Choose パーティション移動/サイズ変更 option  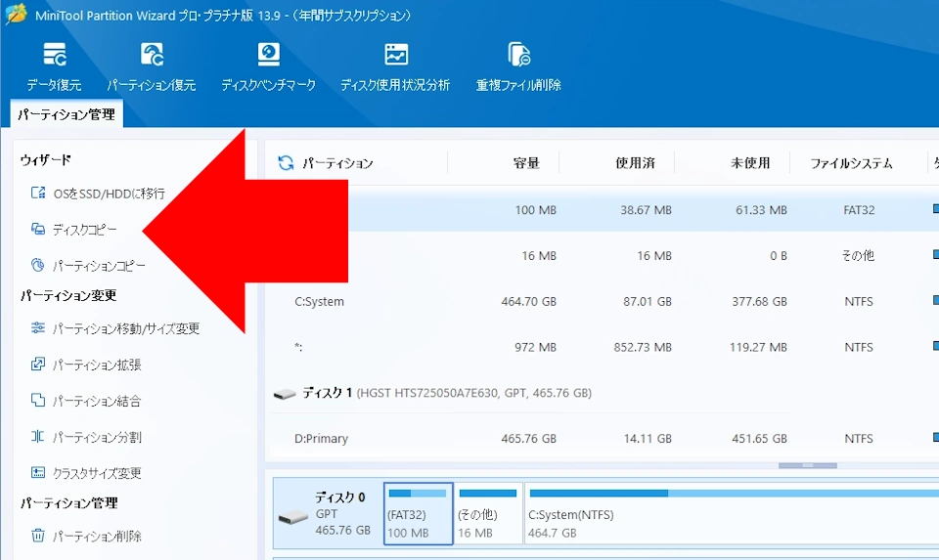[126, 328]
